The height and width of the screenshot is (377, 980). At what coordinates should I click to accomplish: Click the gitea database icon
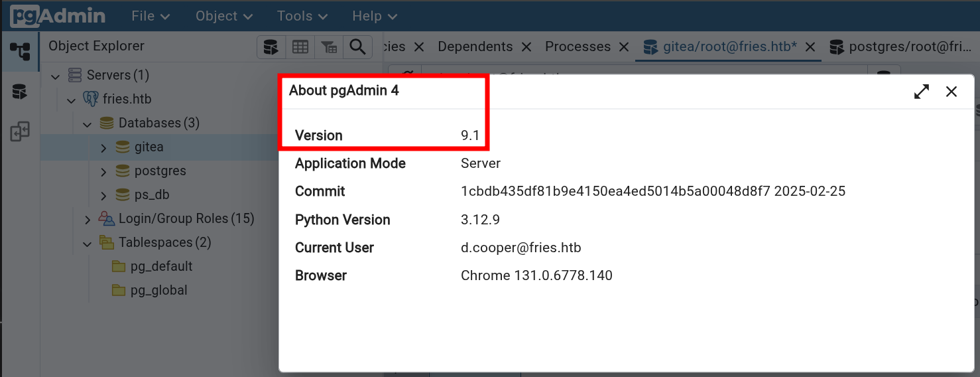[122, 147]
